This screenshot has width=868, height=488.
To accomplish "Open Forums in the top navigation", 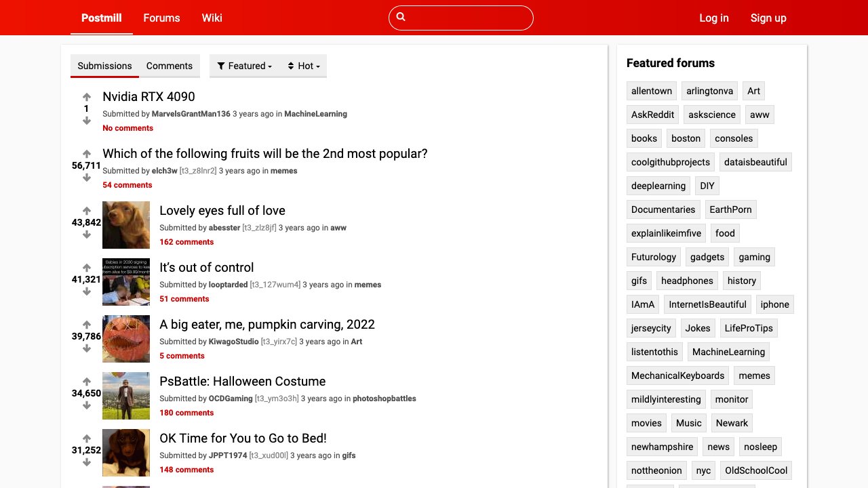I will (161, 18).
